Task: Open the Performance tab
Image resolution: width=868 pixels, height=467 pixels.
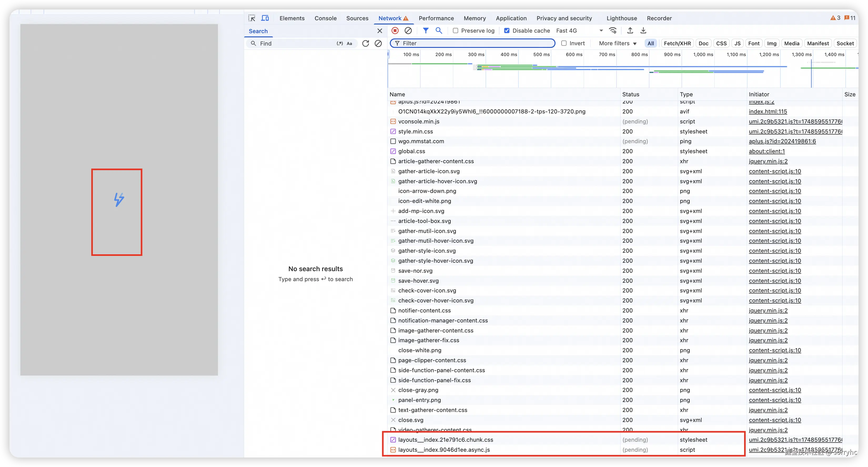Action: click(436, 18)
